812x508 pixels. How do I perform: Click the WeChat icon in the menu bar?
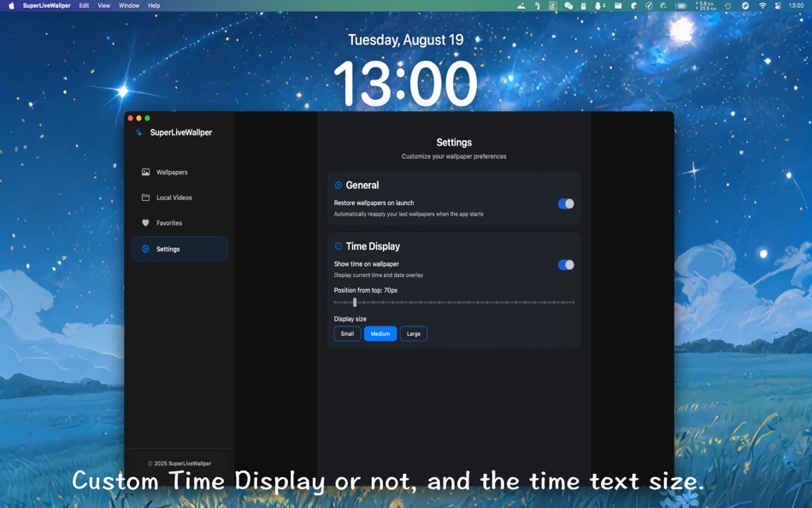pos(568,6)
